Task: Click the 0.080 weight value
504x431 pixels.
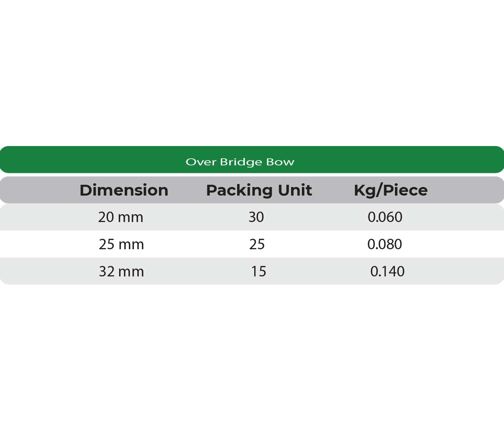Action: [x=385, y=244]
